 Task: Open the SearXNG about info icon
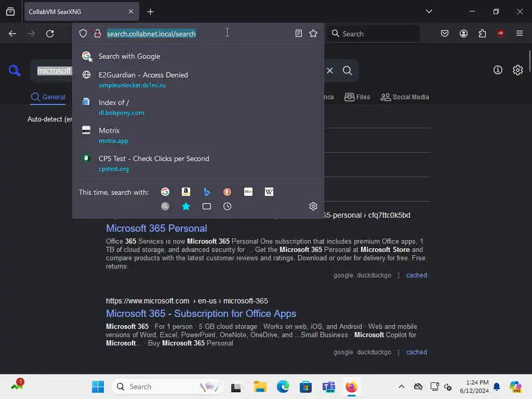tap(498, 70)
